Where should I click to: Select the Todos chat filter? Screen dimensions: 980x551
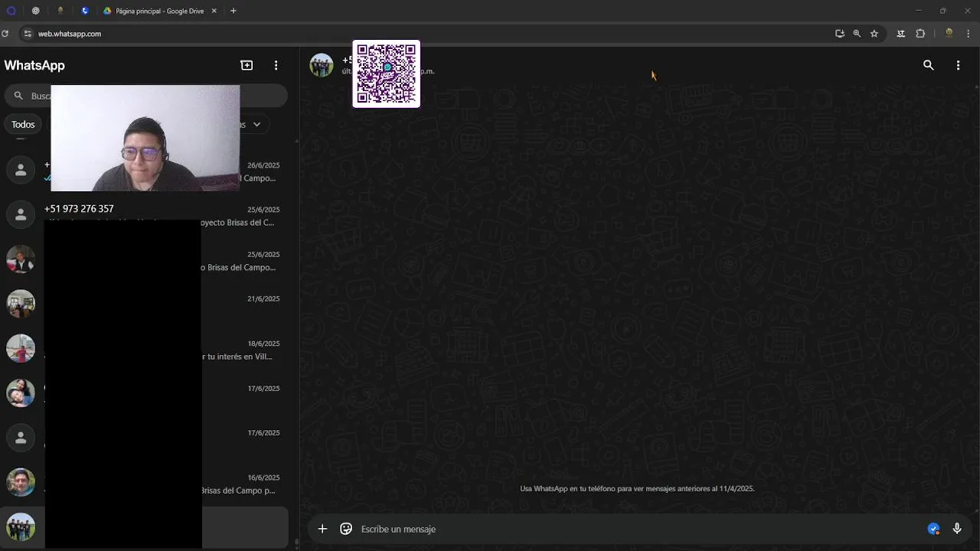pos(23,124)
